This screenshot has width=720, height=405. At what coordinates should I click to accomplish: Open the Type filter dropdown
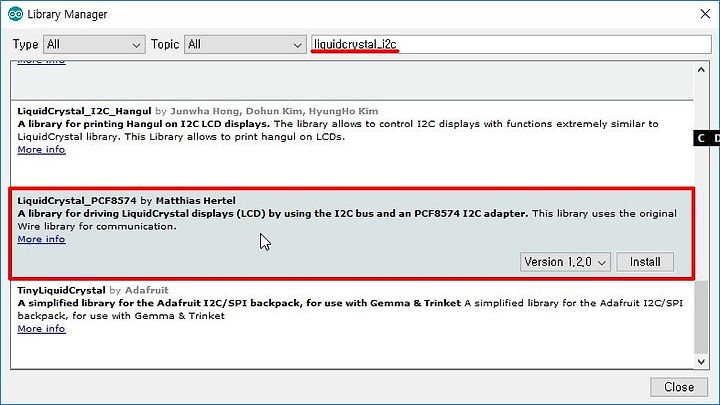tap(94, 45)
